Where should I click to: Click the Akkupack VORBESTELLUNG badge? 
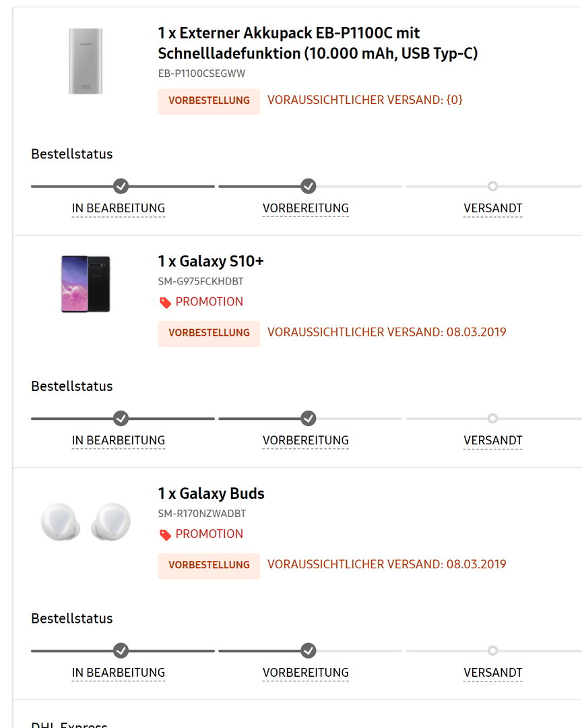209,100
